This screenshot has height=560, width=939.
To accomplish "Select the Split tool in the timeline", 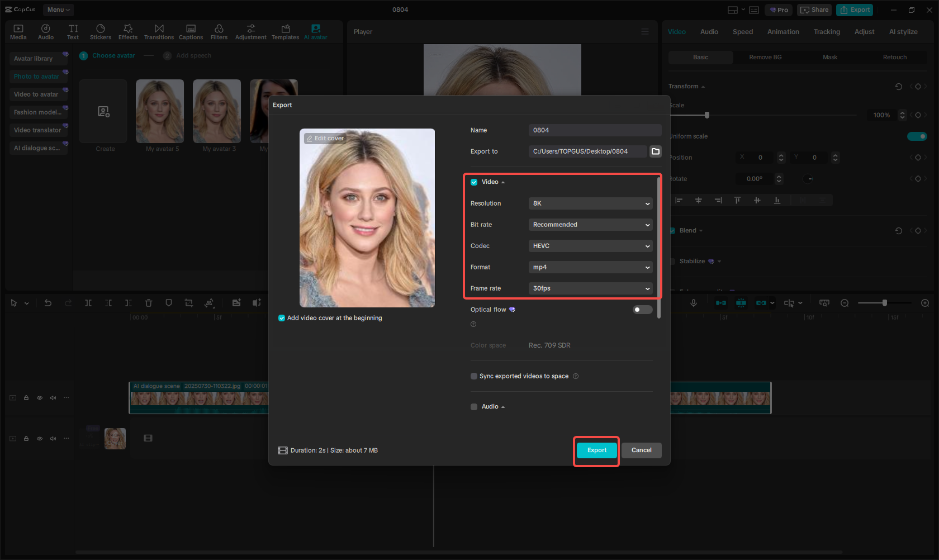I will tap(88, 303).
